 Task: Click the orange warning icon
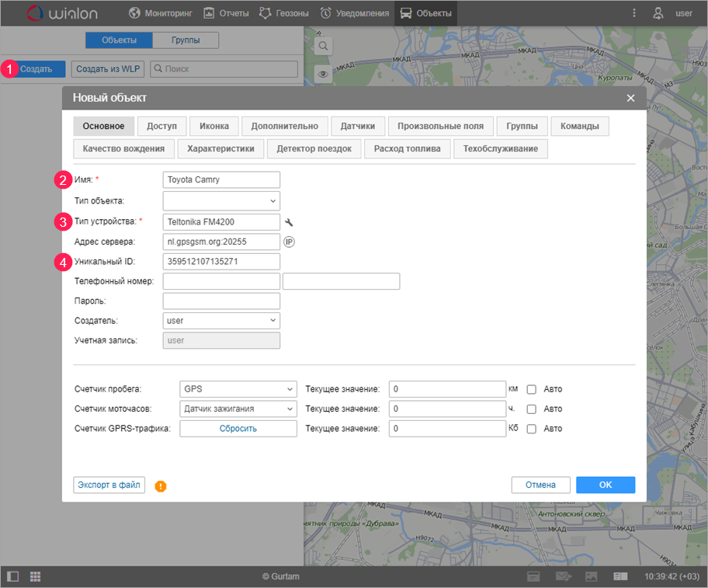point(160,486)
